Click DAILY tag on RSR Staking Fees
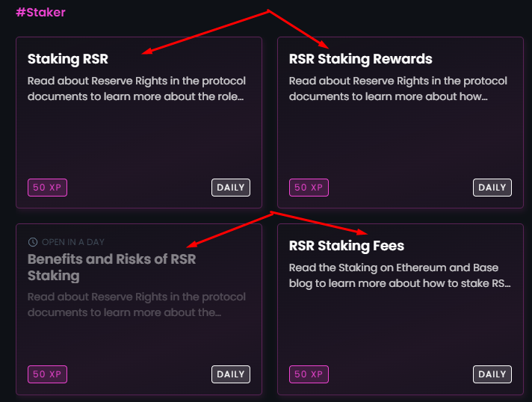This screenshot has height=402, width=532. [492, 374]
